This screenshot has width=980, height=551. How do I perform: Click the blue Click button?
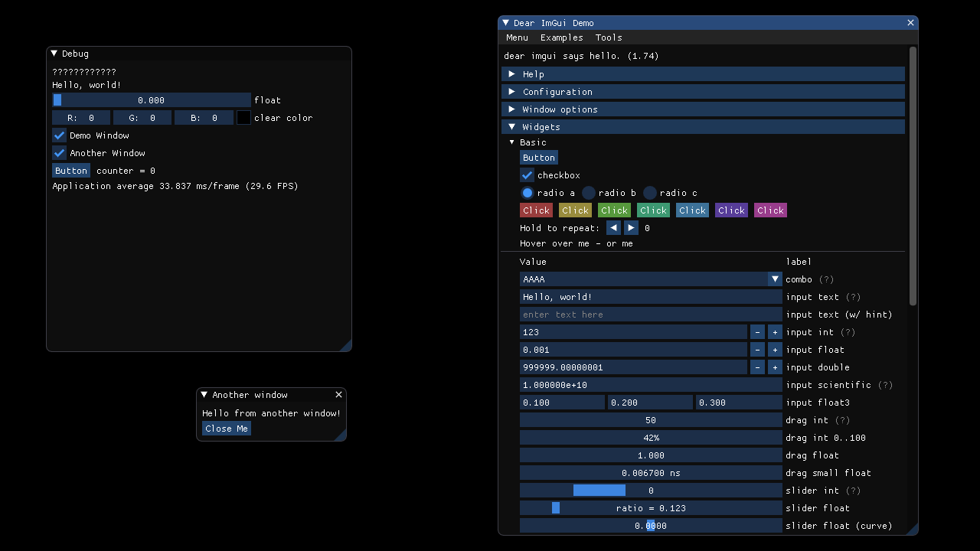coord(692,210)
